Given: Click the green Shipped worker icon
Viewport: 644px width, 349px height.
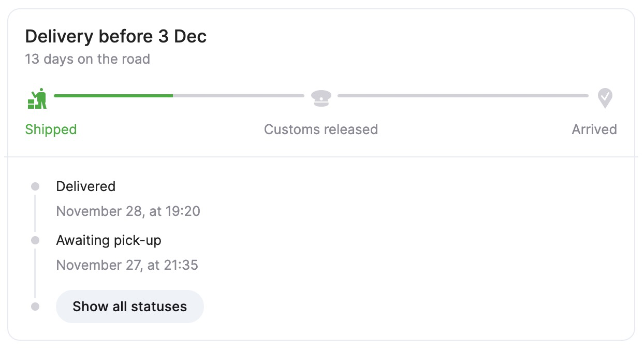Looking at the screenshot, I should 37,98.
